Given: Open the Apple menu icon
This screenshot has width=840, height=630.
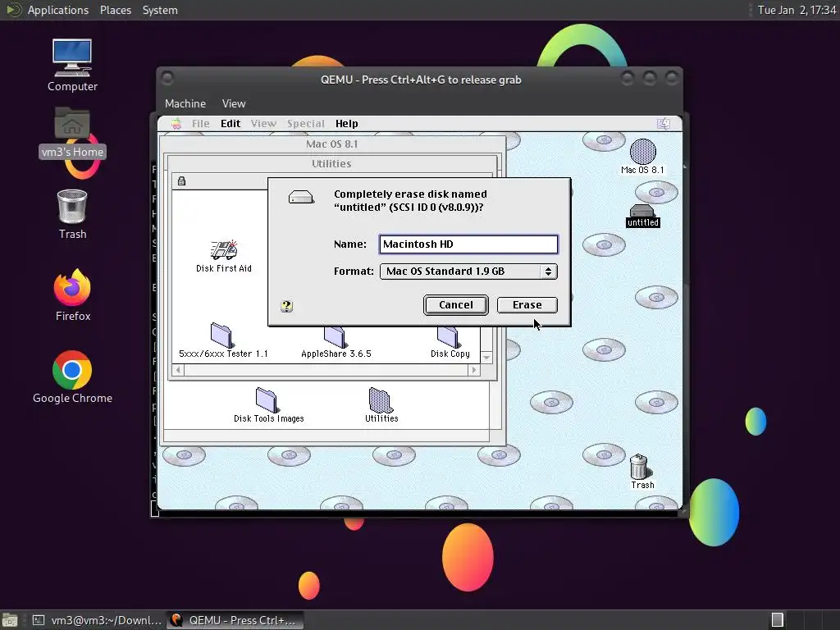Looking at the screenshot, I should [176, 124].
